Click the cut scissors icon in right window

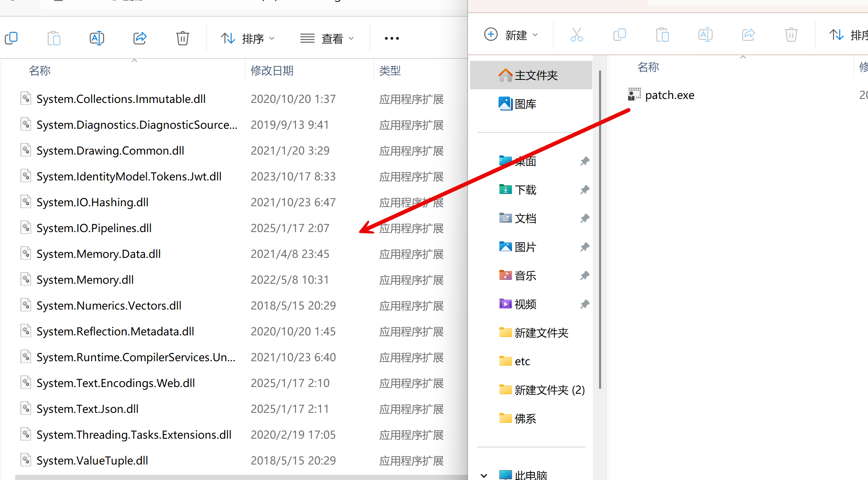(576, 35)
